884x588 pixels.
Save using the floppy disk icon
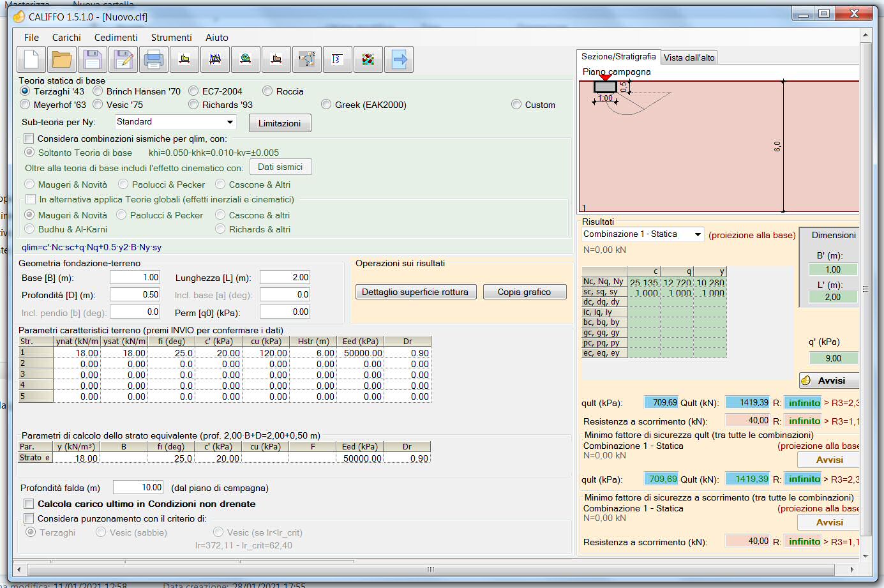[93, 59]
